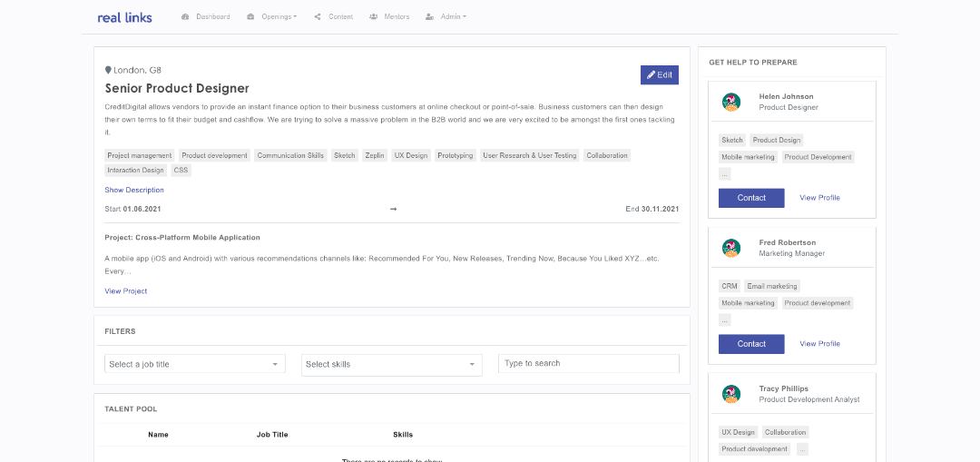Screen dimensions: 980x462
Task: Expand the Select a job title dropdown
Action: [x=195, y=364]
